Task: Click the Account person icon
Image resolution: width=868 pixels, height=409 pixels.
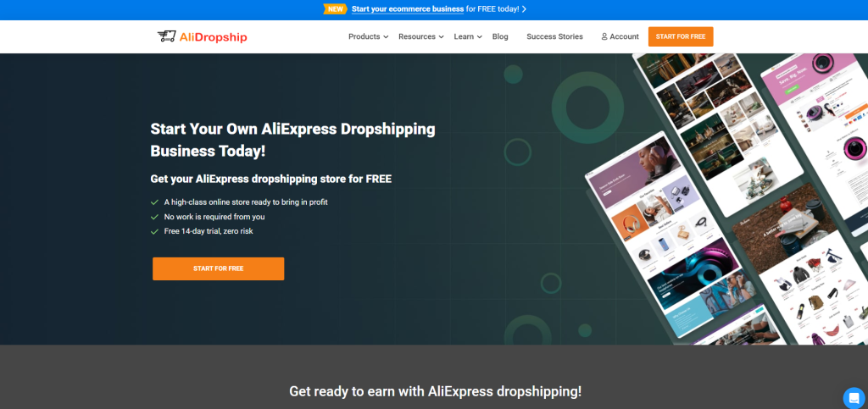Action: 604,36
